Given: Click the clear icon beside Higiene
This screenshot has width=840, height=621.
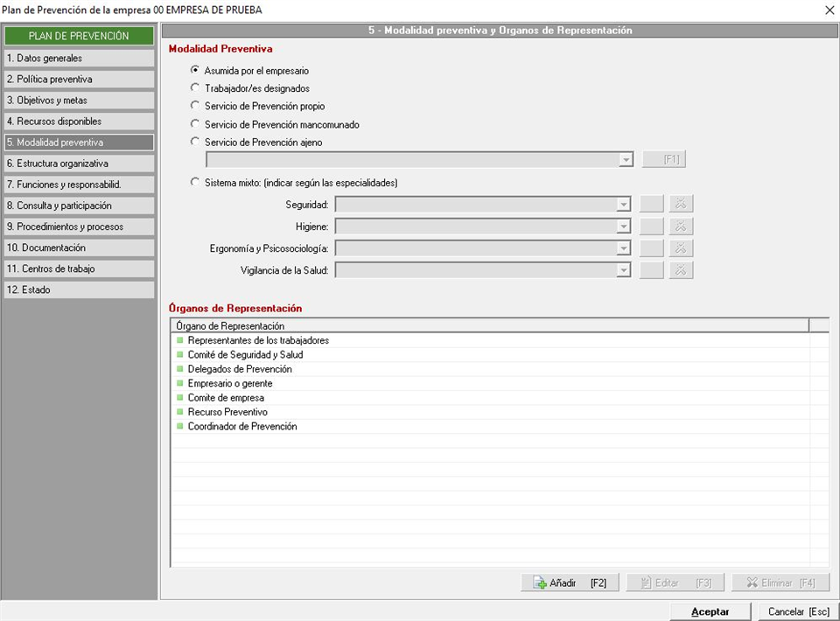Looking at the screenshot, I should 681,227.
